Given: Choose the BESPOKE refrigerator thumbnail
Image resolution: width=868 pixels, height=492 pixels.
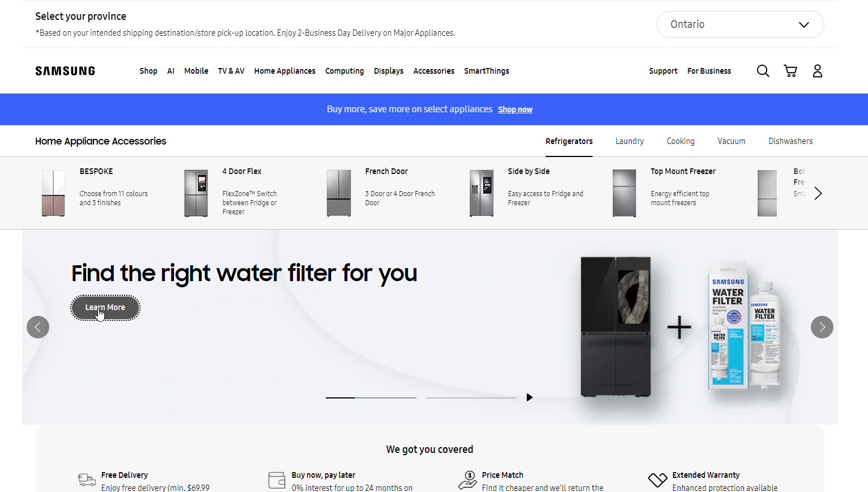Looking at the screenshot, I should point(53,193).
